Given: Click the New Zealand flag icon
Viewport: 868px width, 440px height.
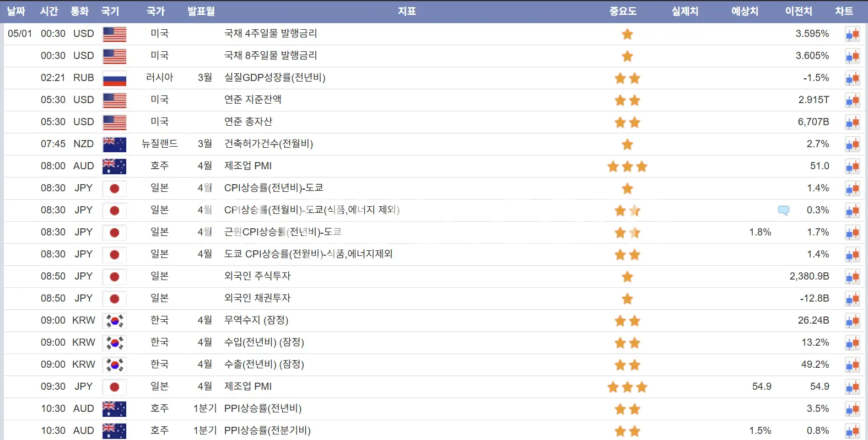Looking at the screenshot, I should point(115,144).
